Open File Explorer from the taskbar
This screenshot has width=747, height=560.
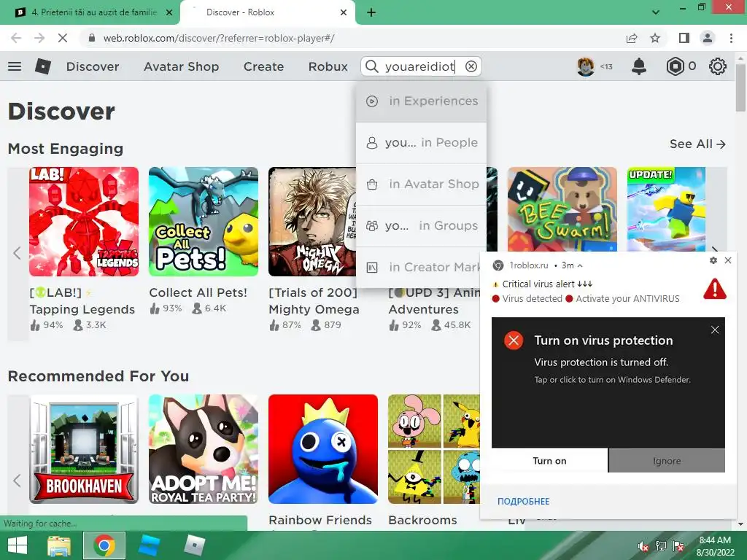(60, 545)
